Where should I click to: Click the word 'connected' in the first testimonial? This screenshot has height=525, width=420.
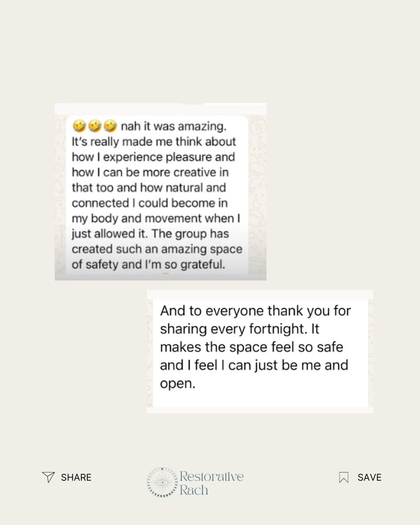click(x=100, y=203)
